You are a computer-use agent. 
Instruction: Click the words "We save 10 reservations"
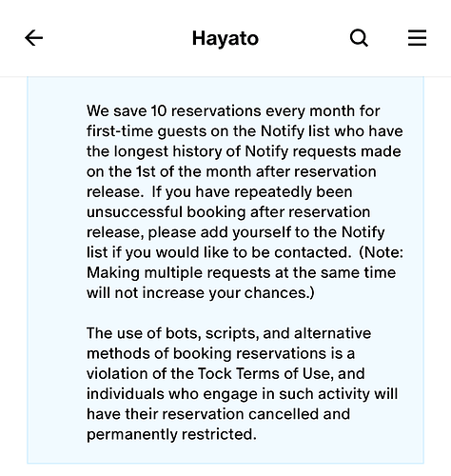(174, 111)
